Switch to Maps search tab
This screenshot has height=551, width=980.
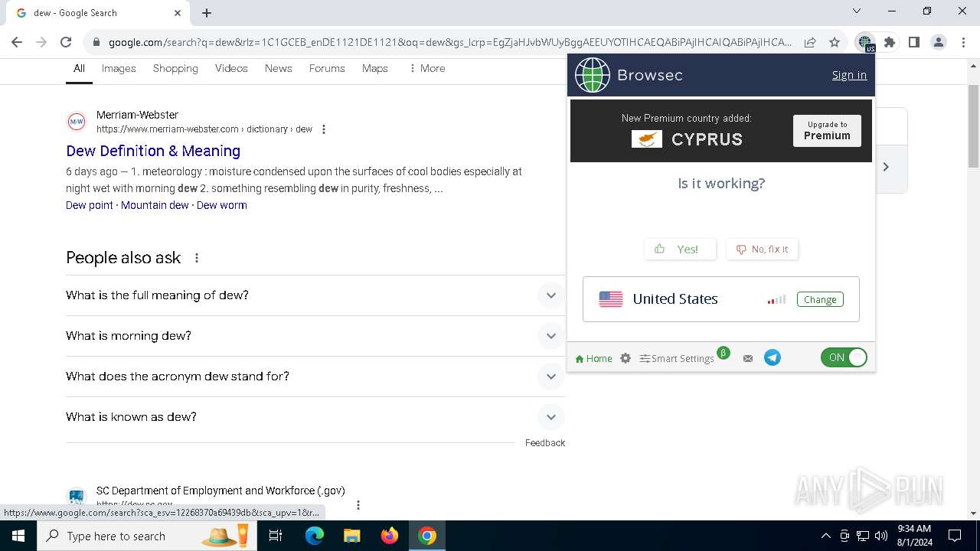point(375,68)
